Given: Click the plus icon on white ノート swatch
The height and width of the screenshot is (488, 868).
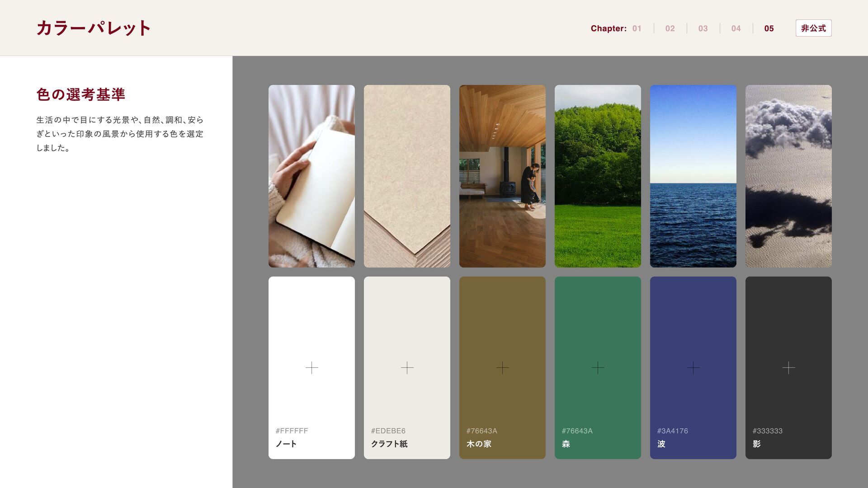Looking at the screenshot, I should click(311, 368).
